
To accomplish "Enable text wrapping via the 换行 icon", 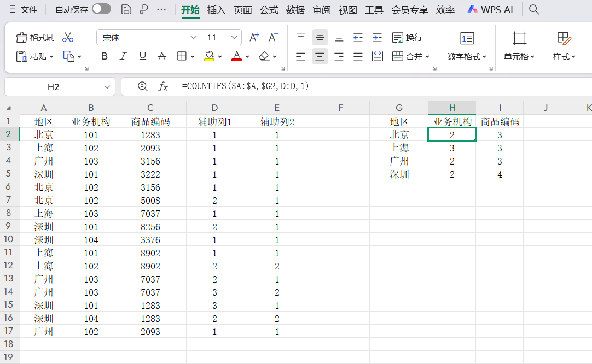I will 407,37.
